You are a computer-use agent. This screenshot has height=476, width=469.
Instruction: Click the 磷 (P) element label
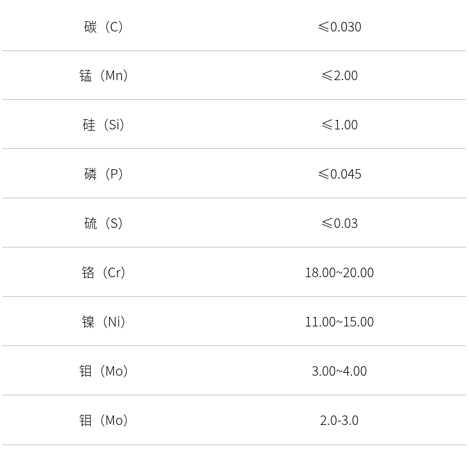[x=104, y=174]
